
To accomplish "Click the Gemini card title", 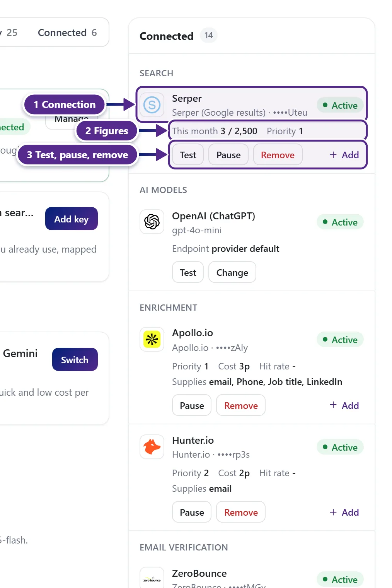I will [x=20, y=353].
